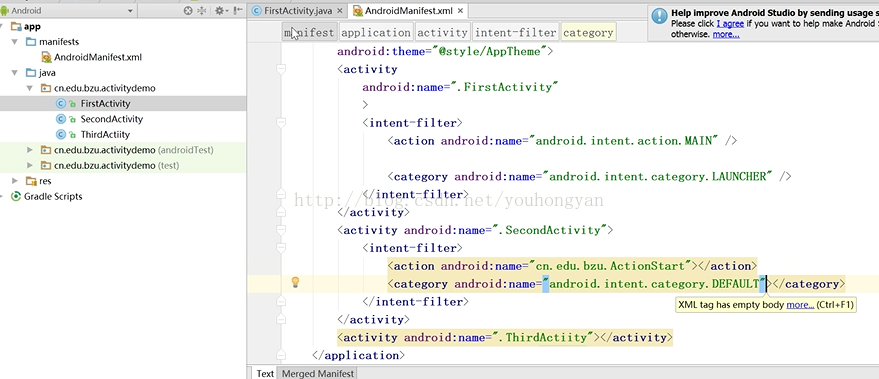Click the activity breadcrumb
The width and height of the screenshot is (879, 379).
click(x=442, y=33)
